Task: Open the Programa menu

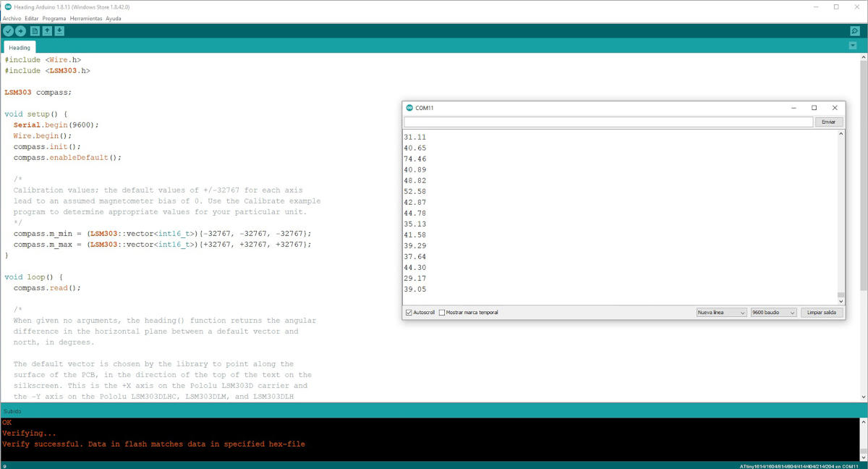Action: pos(54,18)
